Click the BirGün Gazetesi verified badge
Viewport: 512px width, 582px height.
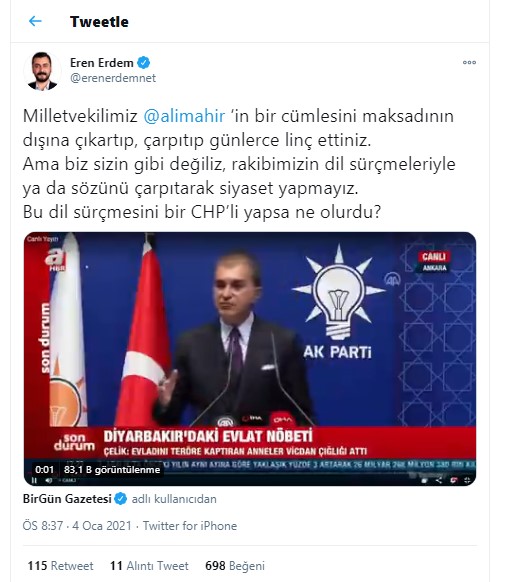coord(120,498)
